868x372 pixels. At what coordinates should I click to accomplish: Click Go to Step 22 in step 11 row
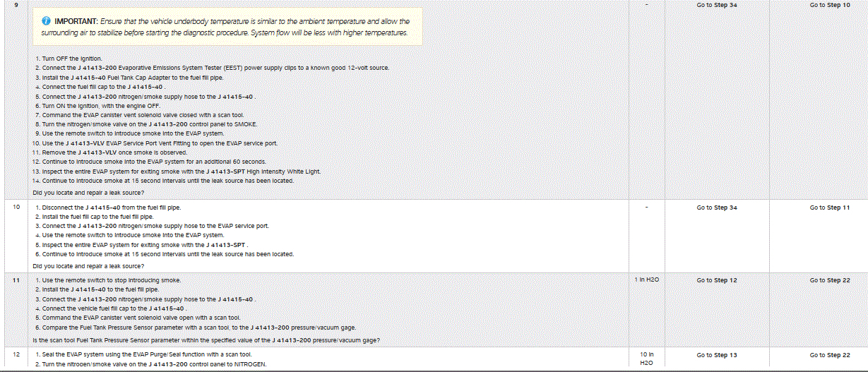[x=829, y=280]
